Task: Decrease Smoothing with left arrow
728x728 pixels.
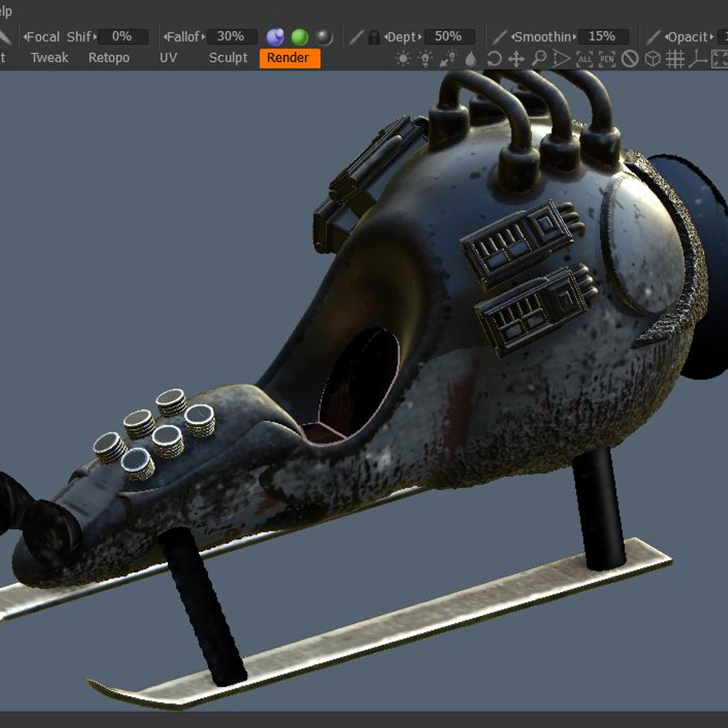Action: coord(513,37)
